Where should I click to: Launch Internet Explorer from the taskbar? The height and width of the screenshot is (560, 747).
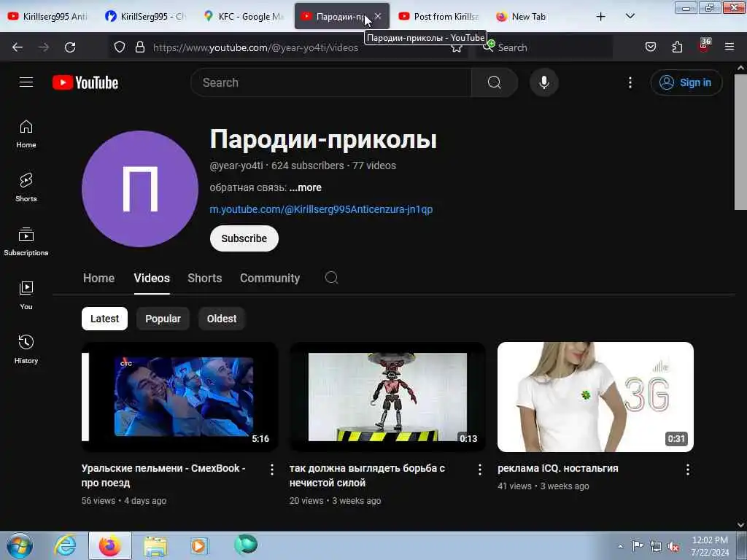pyautogui.click(x=64, y=545)
